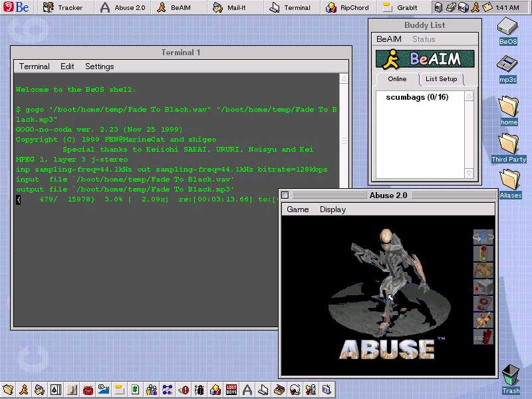Open the Edit menu in Terminal window
The width and height of the screenshot is (532, 399).
click(67, 66)
